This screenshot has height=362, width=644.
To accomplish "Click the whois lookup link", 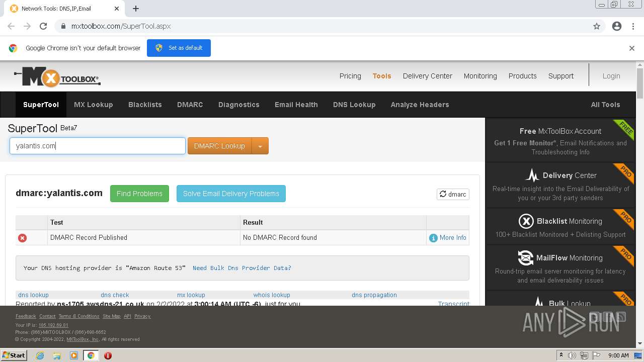I will click(x=272, y=295).
